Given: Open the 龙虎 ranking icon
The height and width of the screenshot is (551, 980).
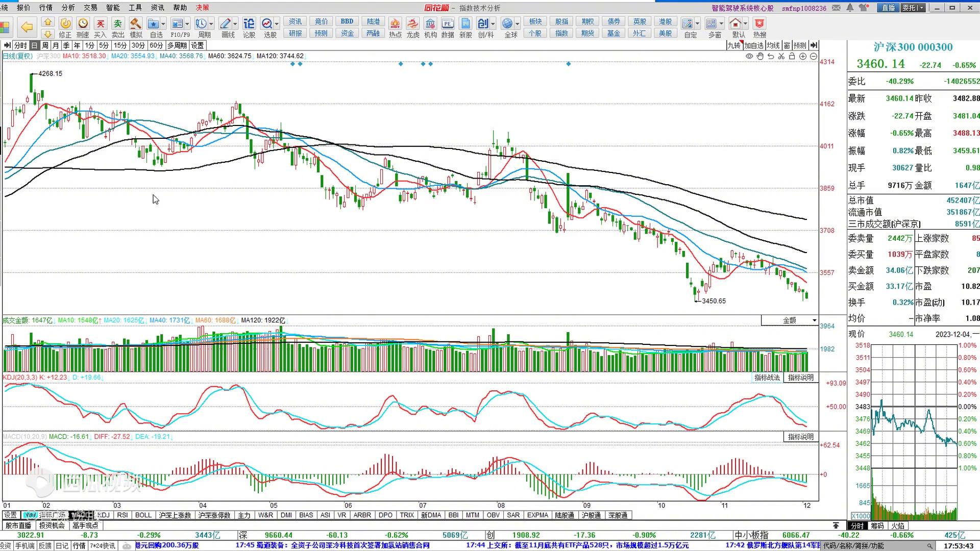Looking at the screenshot, I should point(412,24).
